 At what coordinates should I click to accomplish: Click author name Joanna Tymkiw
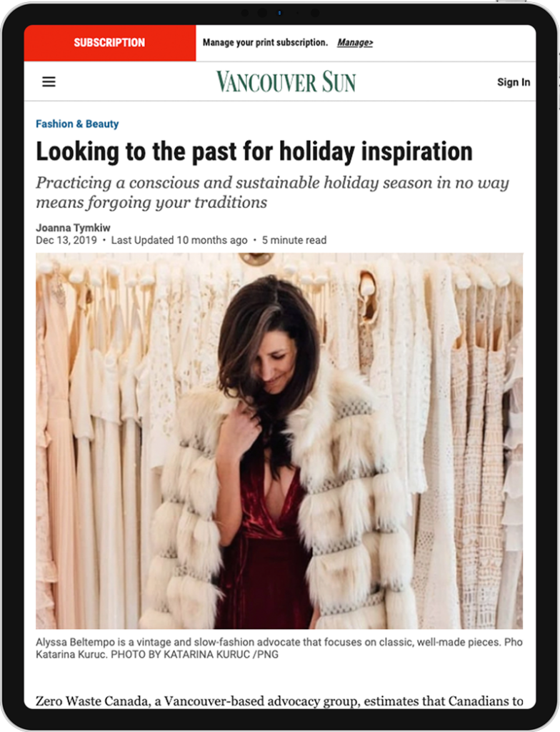[x=73, y=228]
